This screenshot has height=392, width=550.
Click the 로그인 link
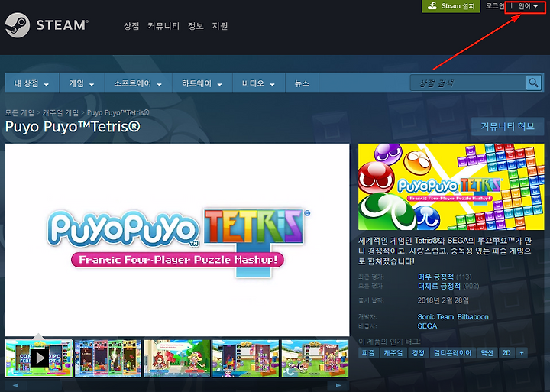pos(495,6)
